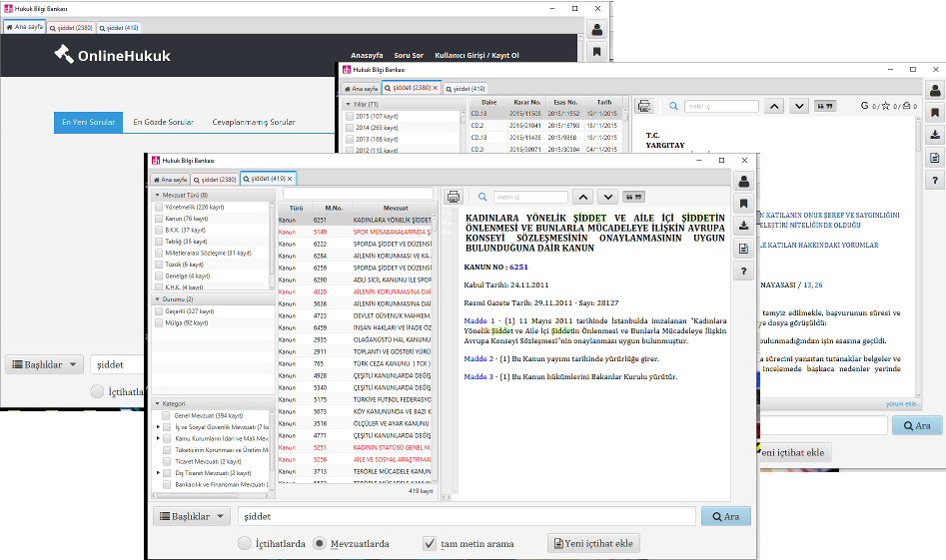The width and height of the screenshot is (946, 560).
Task: Switch to the Cevaplanmamış Sorular tab
Action: [x=253, y=123]
